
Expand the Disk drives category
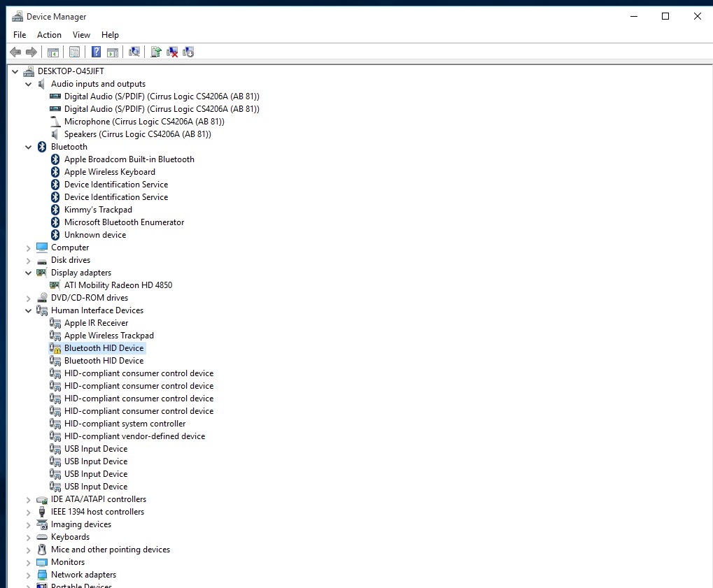pyautogui.click(x=28, y=261)
